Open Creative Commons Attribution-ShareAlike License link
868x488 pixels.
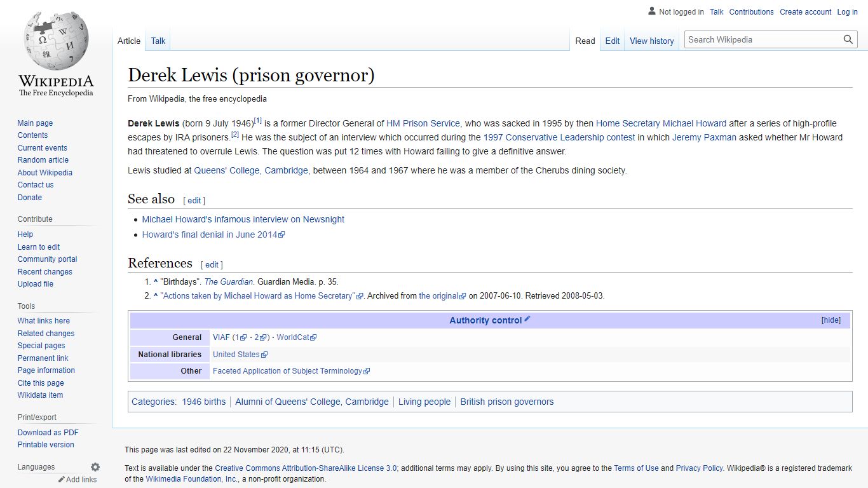(x=306, y=468)
